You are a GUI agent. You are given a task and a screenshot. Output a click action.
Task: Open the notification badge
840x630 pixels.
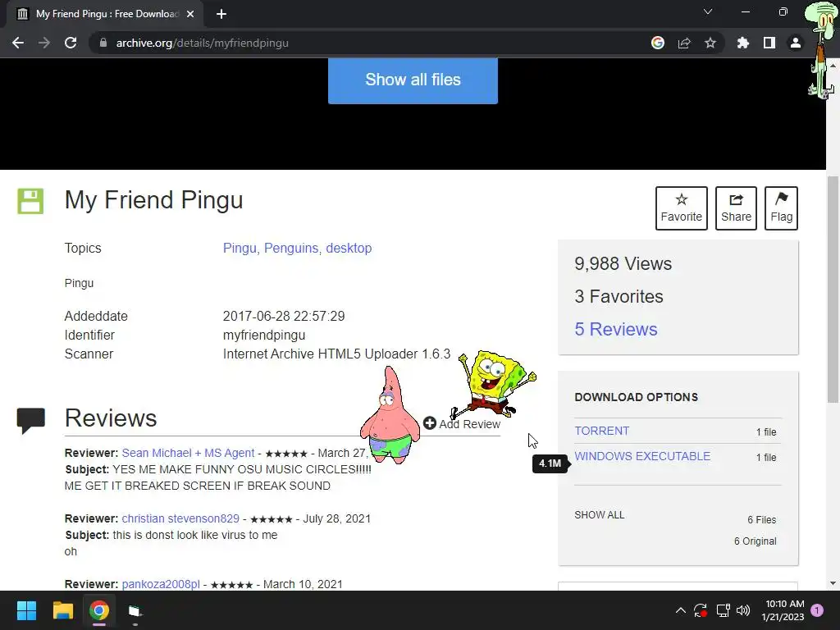(x=817, y=610)
